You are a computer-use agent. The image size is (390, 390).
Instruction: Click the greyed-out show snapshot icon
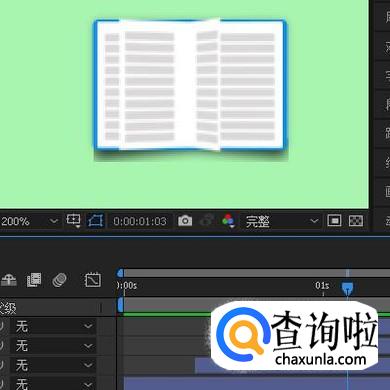click(207, 220)
